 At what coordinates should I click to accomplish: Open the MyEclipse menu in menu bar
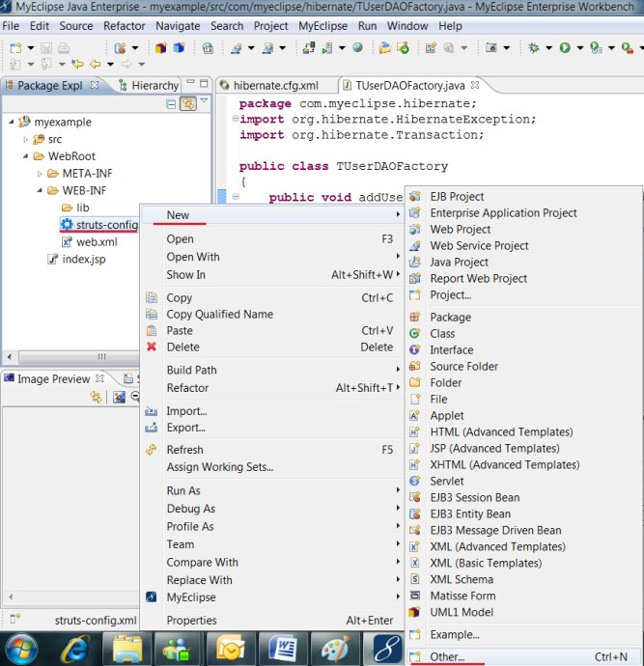click(x=322, y=26)
